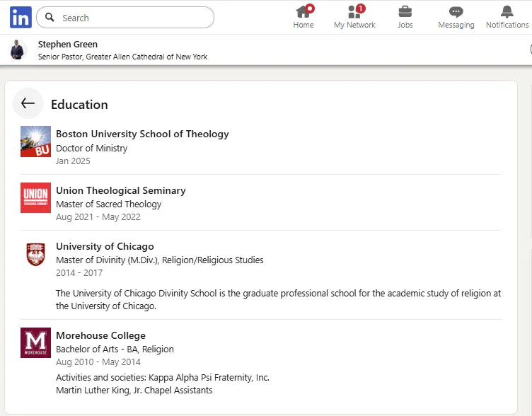This screenshot has width=532, height=416.
Task: Click Aug 2021 - May 2022 date
Action: pyautogui.click(x=98, y=216)
